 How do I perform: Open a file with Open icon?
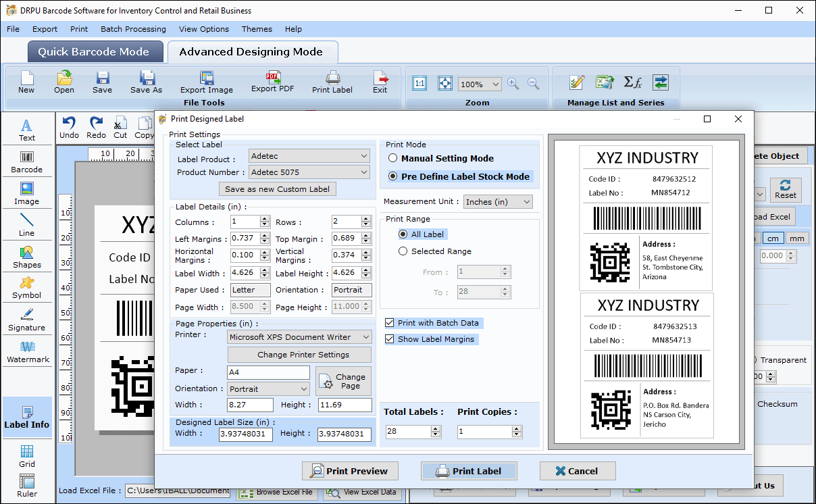click(x=64, y=82)
